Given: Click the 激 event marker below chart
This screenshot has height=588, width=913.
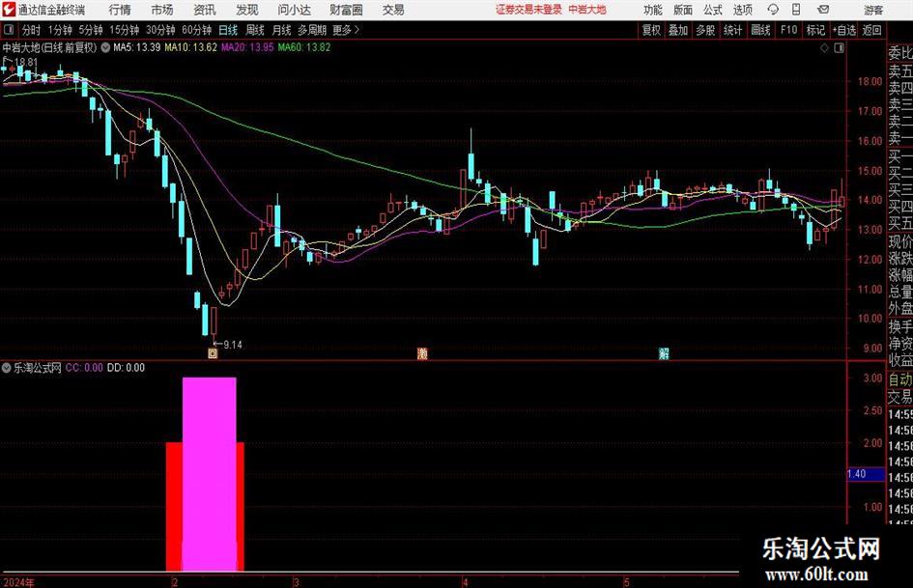Looking at the screenshot, I should coord(423,353).
